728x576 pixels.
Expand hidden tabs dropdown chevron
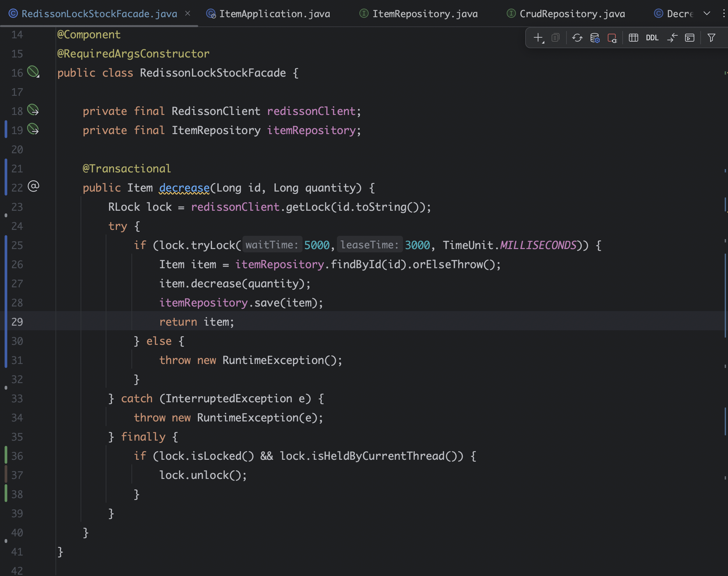tap(707, 14)
